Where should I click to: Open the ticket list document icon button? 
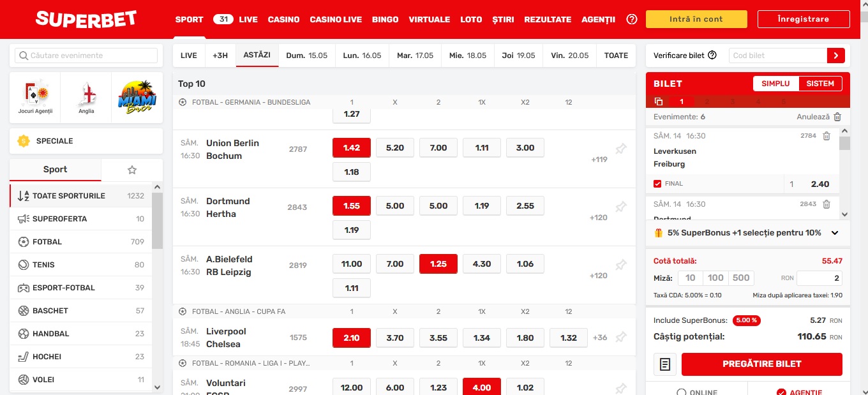point(665,364)
